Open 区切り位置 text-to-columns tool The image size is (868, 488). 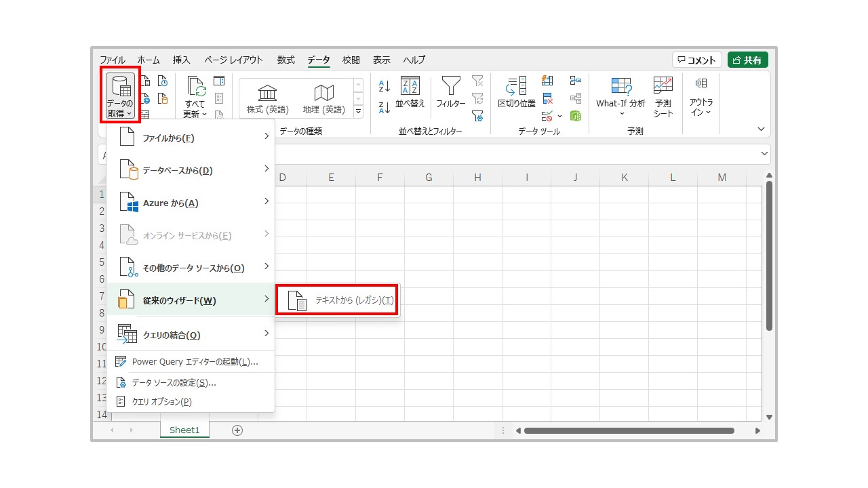tap(517, 93)
